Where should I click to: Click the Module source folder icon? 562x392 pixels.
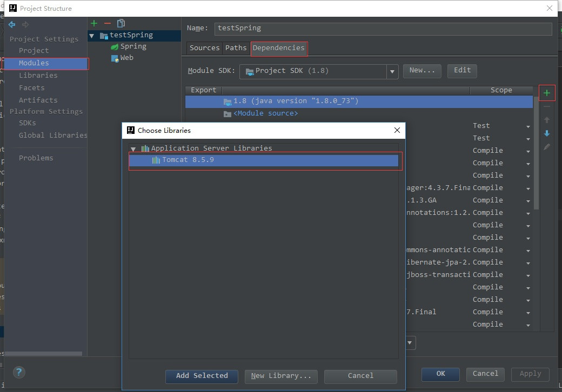tap(228, 114)
